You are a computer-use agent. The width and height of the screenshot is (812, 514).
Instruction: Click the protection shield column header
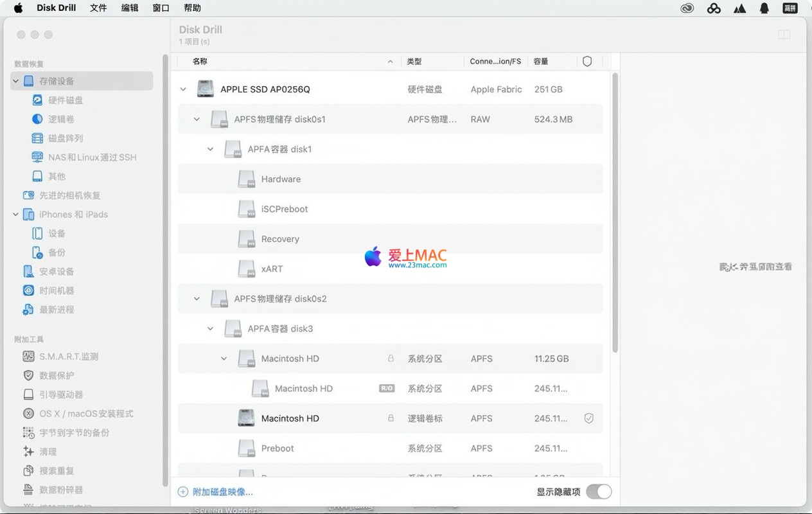[x=587, y=62]
